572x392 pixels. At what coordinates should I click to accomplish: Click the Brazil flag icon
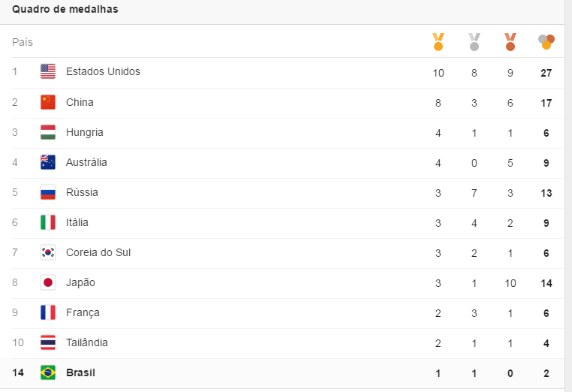coord(48,372)
